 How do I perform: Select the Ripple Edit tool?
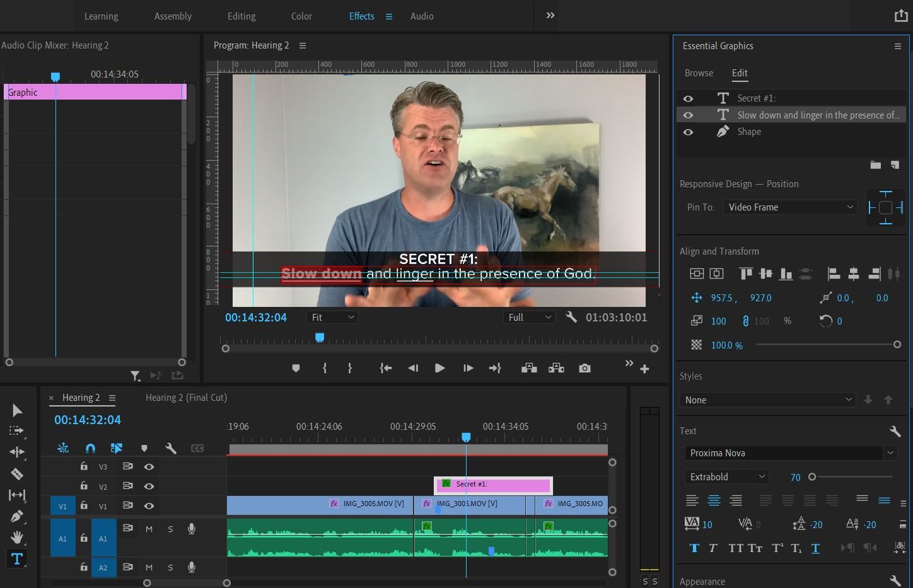point(17,452)
